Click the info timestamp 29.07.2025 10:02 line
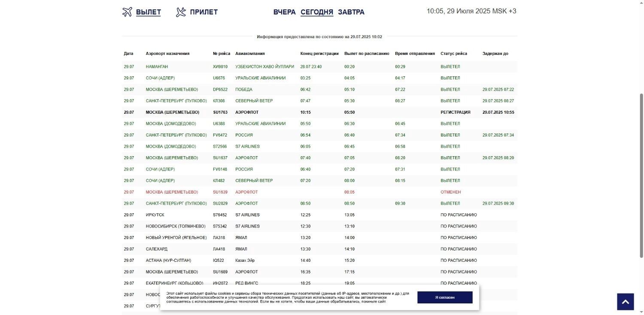Viewport: 644px width, 315px height. [x=319, y=37]
